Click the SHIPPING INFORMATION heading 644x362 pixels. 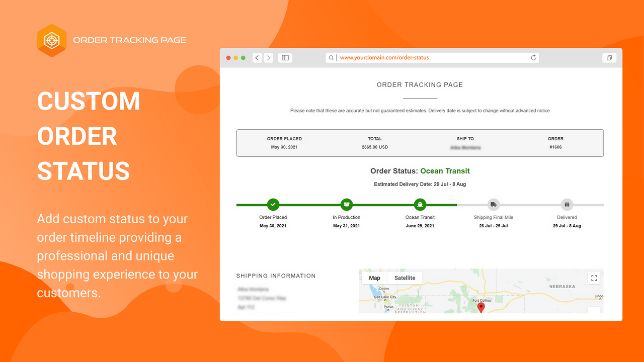276,276
